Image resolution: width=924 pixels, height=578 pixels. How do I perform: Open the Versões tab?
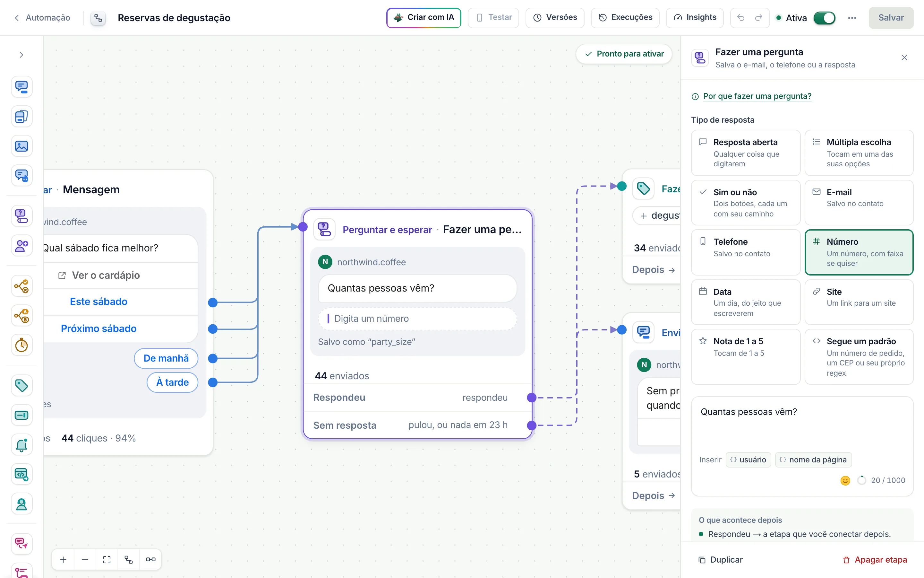click(555, 18)
